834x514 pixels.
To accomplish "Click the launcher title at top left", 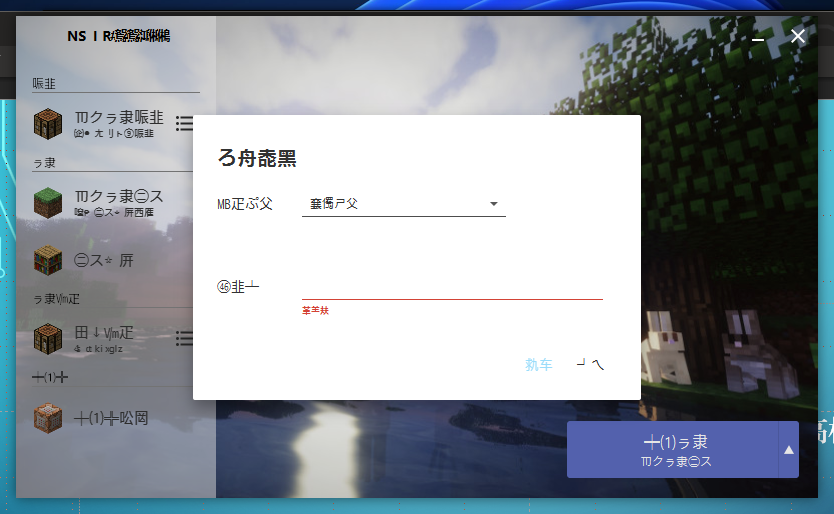I will coord(118,36).
